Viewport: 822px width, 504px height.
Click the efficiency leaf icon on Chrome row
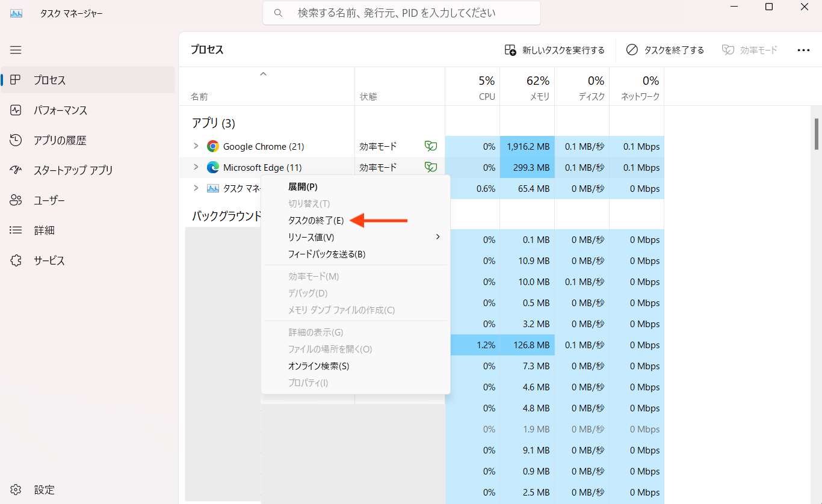pos(431,146)
